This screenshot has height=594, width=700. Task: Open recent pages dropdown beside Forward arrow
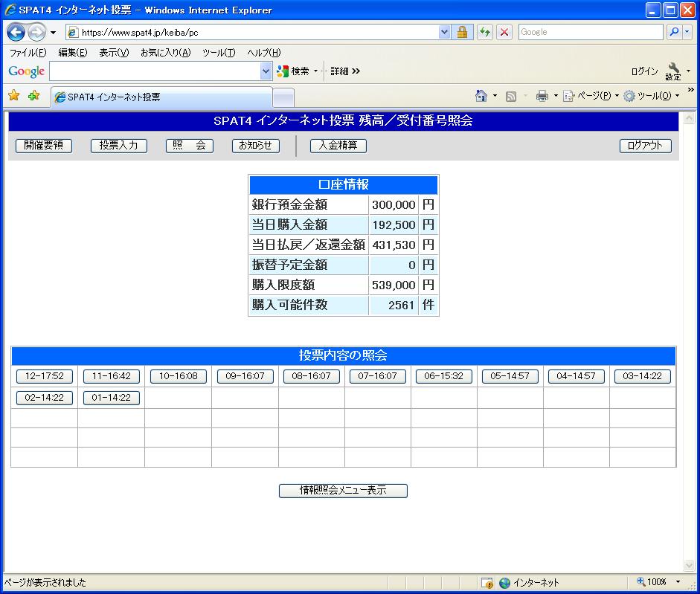pos(53,33)
